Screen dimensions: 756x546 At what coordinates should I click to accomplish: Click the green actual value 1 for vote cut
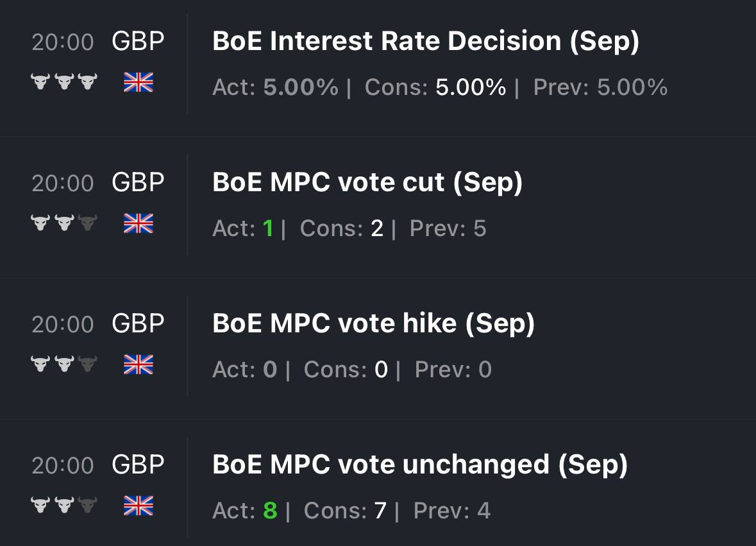pos(268,228)
